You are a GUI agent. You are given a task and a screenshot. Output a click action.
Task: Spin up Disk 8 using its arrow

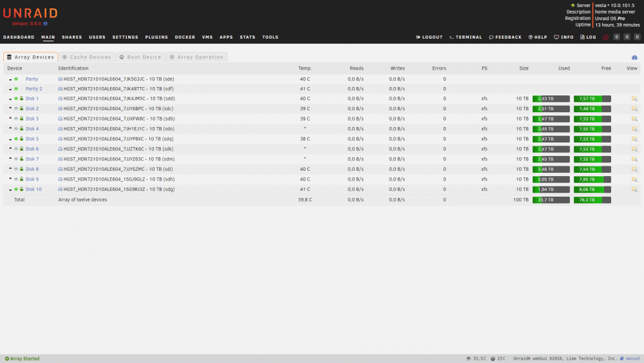tap(10, 168)
